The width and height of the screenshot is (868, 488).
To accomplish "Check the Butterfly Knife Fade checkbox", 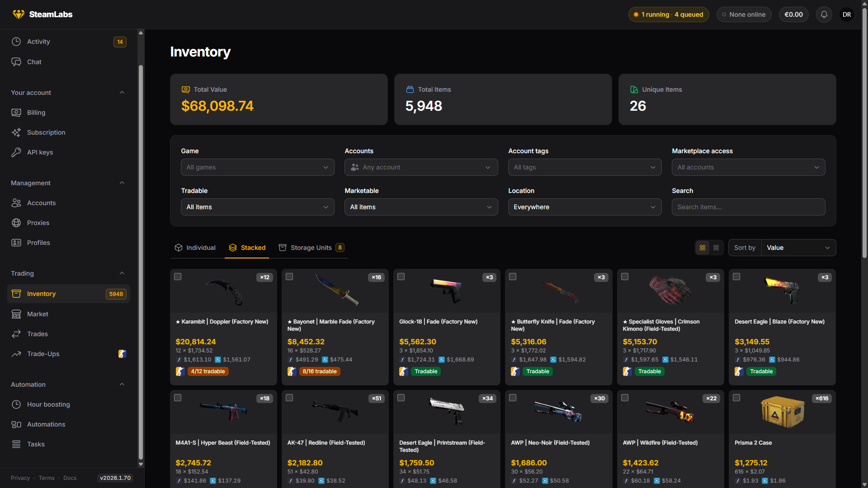I will [513, 277].
